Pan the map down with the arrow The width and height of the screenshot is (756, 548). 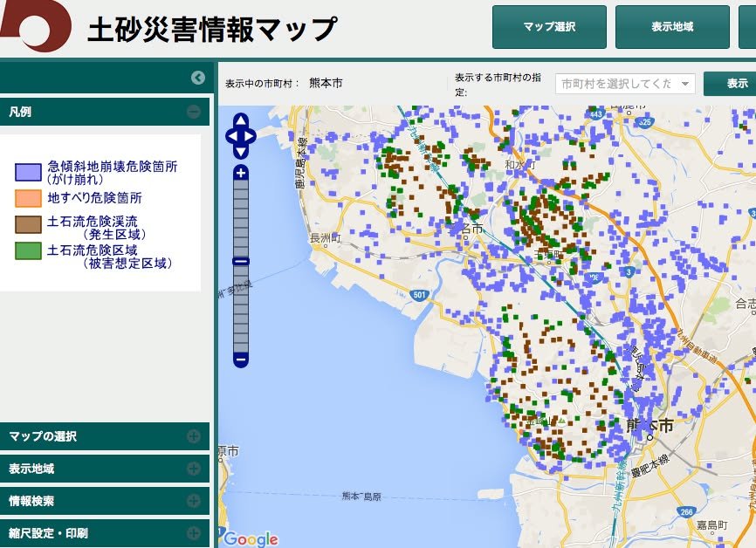[241, 152]
